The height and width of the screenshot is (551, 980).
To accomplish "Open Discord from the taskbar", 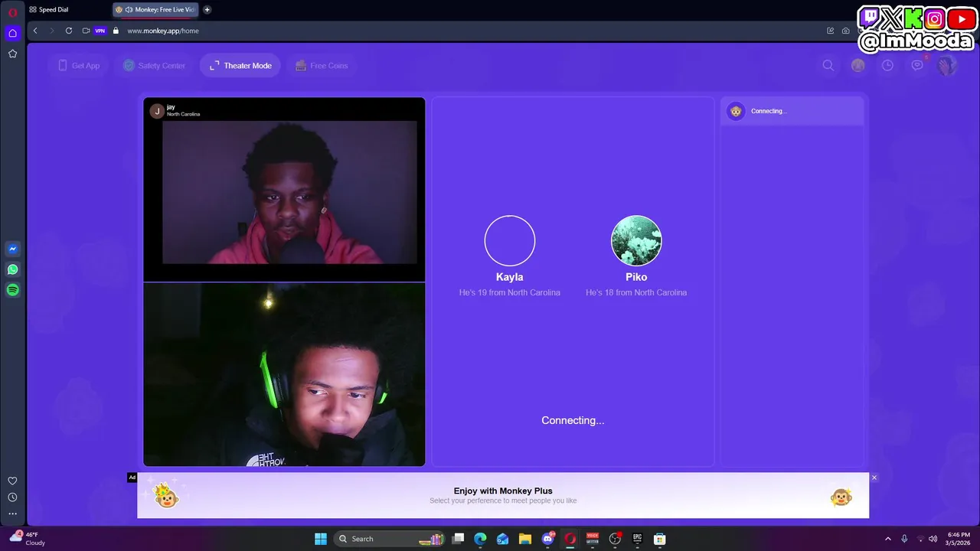I will [547, 539].
